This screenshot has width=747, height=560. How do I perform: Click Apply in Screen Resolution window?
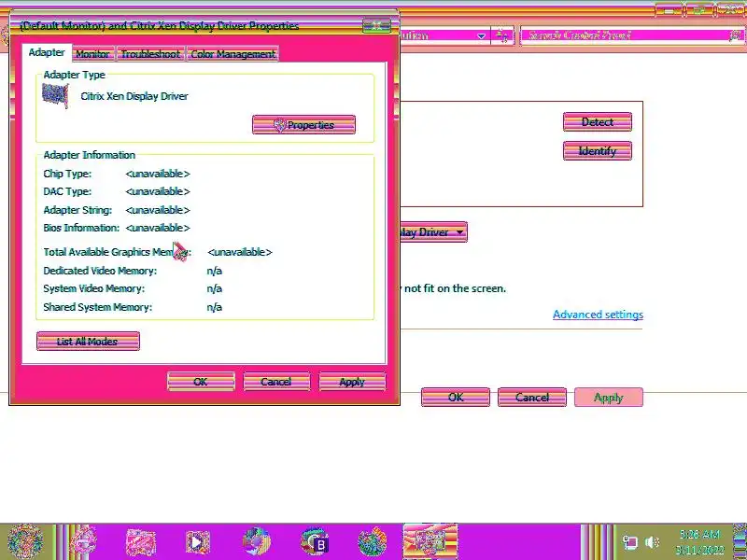pos(609,398)
